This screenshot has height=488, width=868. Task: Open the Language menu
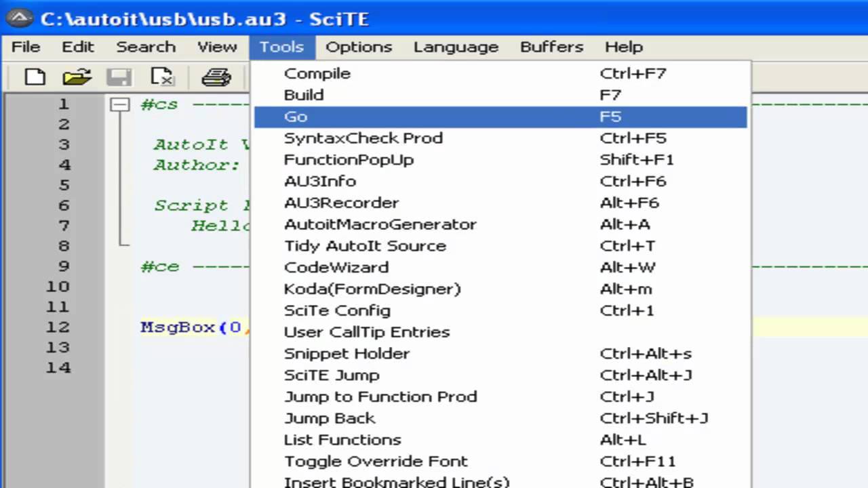[x=456, y=47]
